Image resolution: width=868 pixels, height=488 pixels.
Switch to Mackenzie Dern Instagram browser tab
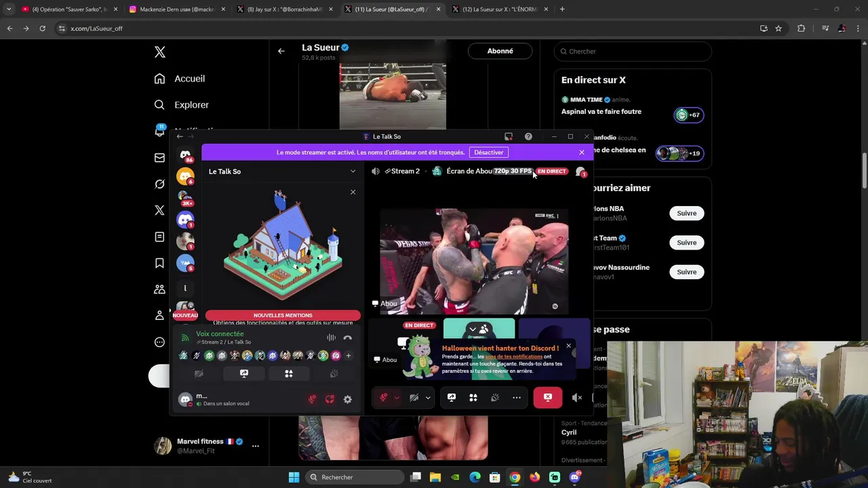[176, 9]
